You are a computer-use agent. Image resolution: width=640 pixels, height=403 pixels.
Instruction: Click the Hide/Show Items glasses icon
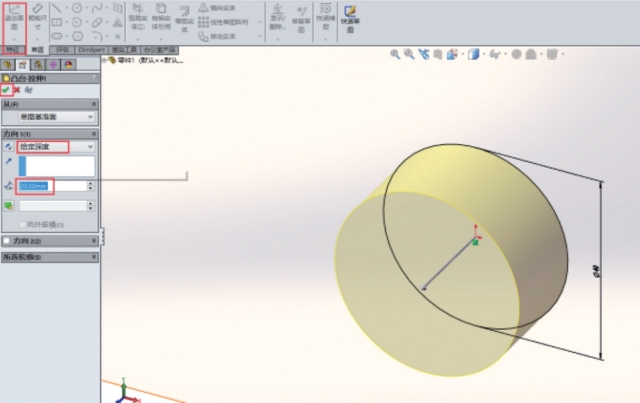pyautogui.click(x=495, y=54)
